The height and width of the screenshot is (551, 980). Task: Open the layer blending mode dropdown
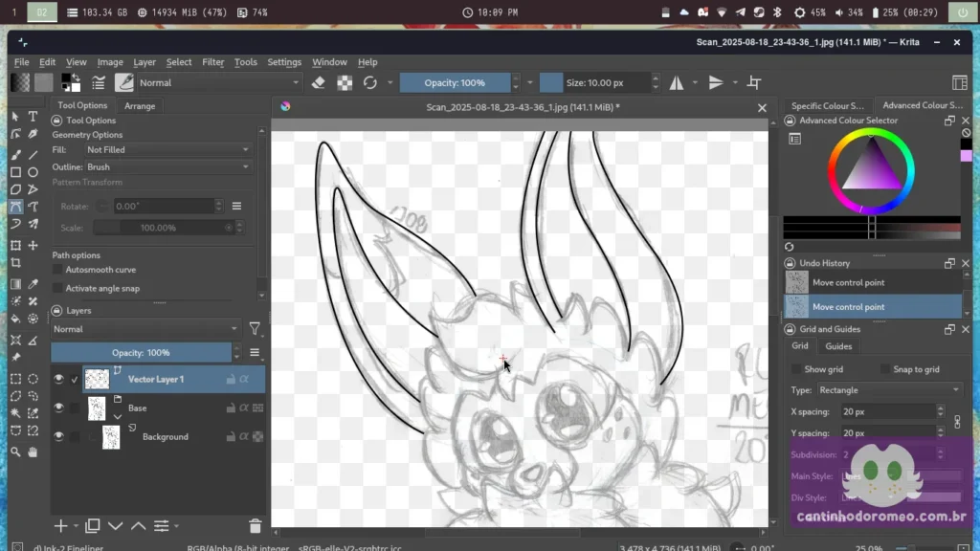145,329
